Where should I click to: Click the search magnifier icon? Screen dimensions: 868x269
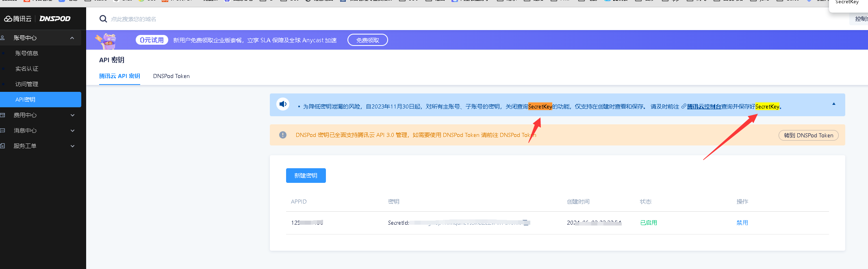(x=103, y=19)
